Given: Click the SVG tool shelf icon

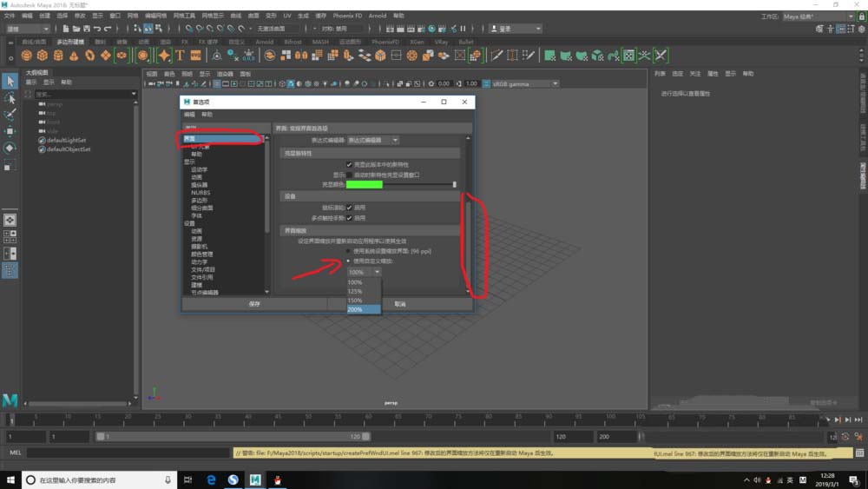Looking at the screenshot, I should tap(196, 56).
